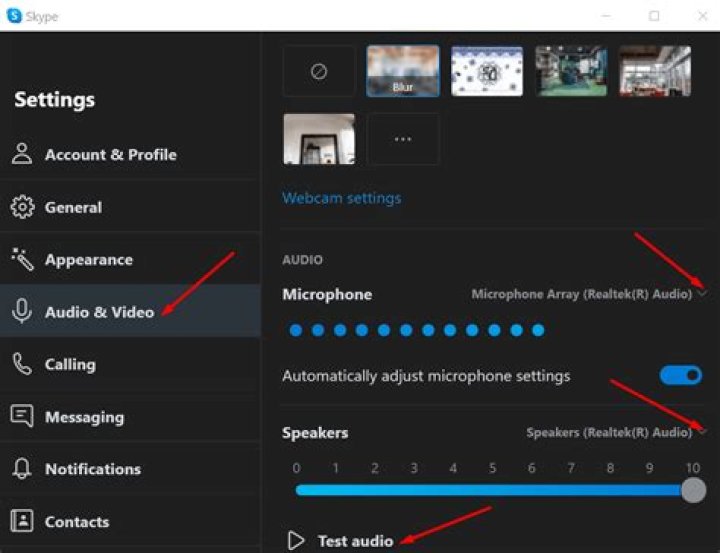This screenshot has height=553, width=720.
Task: Click the Messaging chat bubble icon
Action: (x=22, y=416)
